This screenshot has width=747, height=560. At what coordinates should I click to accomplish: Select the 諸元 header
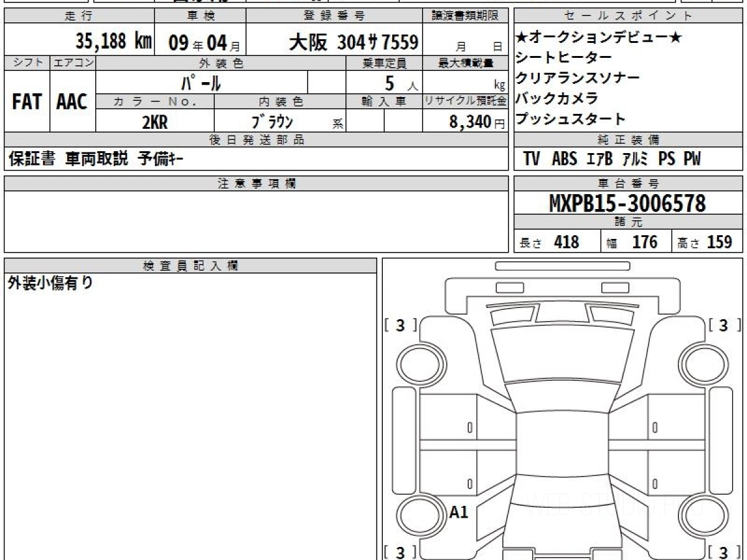pos(628,222)
